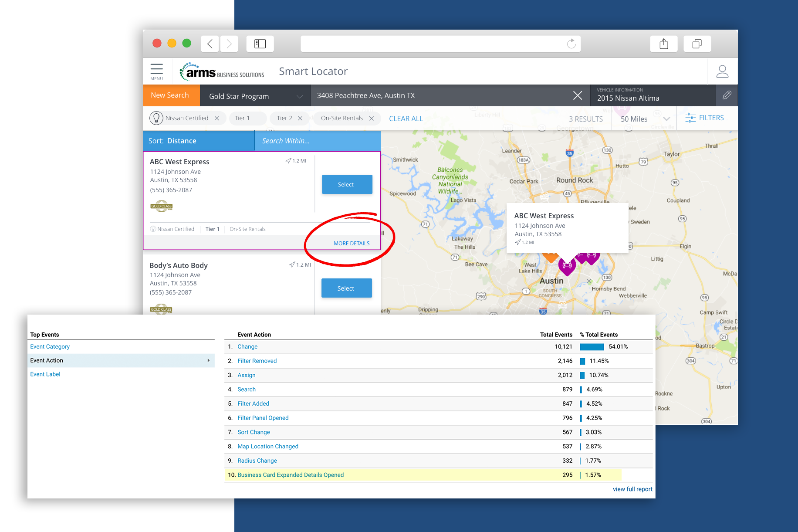
Task: Click the ABC West Express phone number
Action: [171, 190]
